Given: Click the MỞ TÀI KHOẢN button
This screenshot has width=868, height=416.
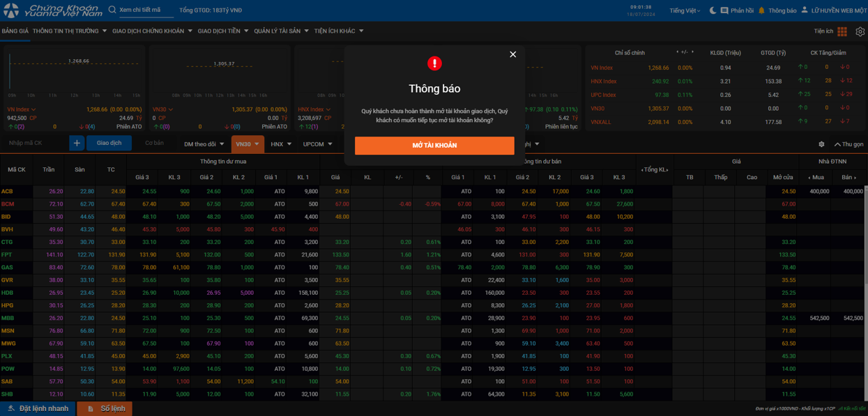Looking at the screenshot, I should click(x=434, y=145).
